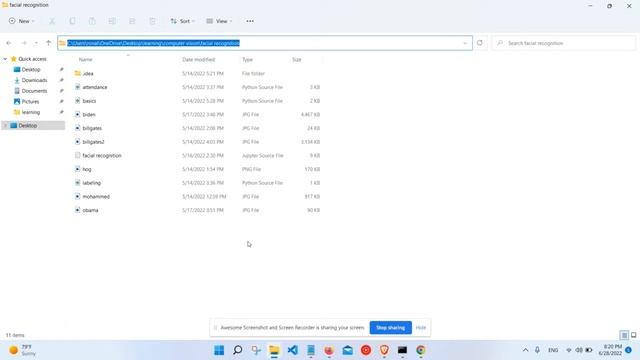Sort by Date modified column header
The height and width of the screenshot is (360, 640).
(198, 60)
